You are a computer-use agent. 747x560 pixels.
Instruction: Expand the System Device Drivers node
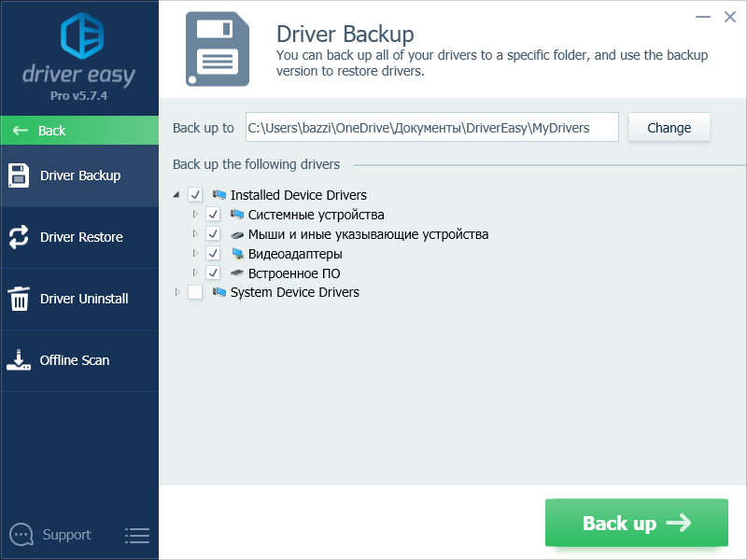coord(176,292)
